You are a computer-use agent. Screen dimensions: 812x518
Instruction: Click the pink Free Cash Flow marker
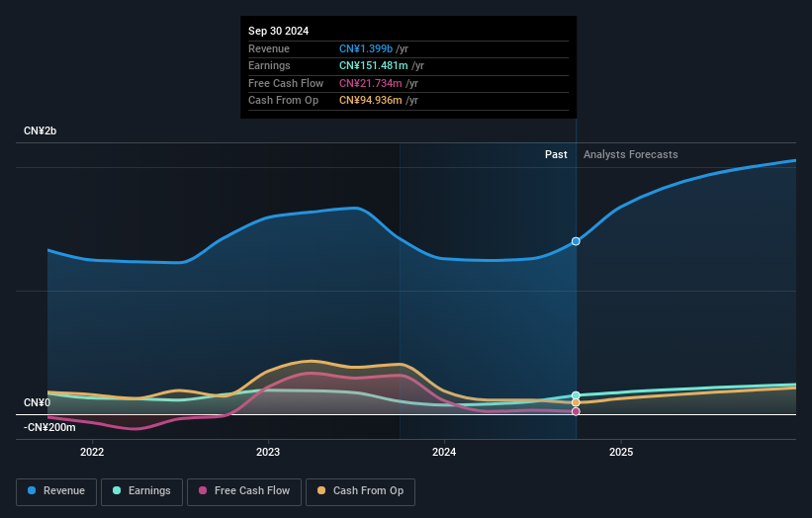click(576, 411)
